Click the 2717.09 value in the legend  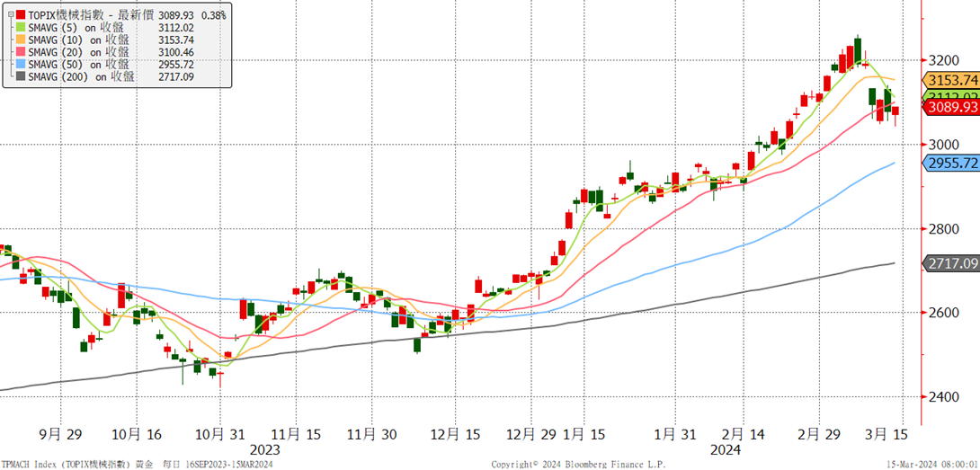[x=176, y=77]
